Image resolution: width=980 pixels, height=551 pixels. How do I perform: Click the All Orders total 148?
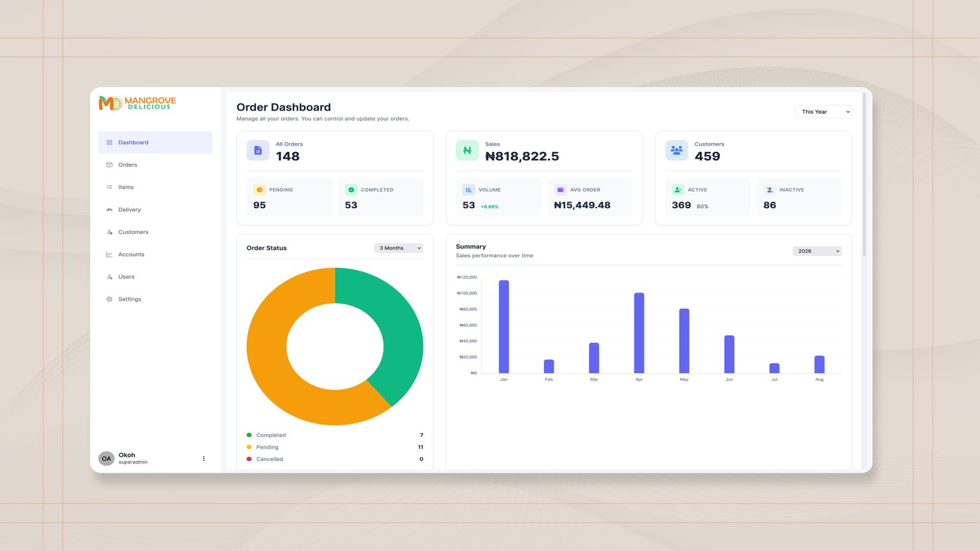[288, 156]
